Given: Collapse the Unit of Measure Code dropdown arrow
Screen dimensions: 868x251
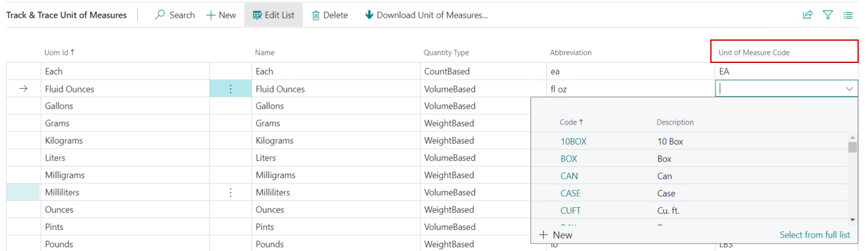Looking at the screenshot, I should click(x=850, y=89).
